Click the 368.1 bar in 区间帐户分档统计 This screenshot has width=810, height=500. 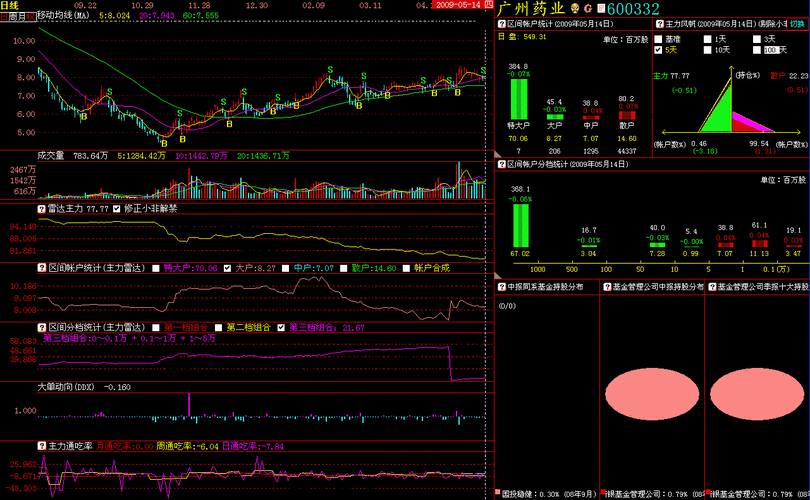point(521,226)
